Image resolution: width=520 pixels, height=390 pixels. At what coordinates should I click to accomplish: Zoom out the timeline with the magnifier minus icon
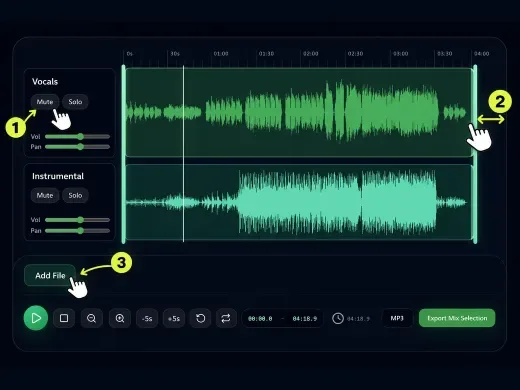tap(91, 318)
